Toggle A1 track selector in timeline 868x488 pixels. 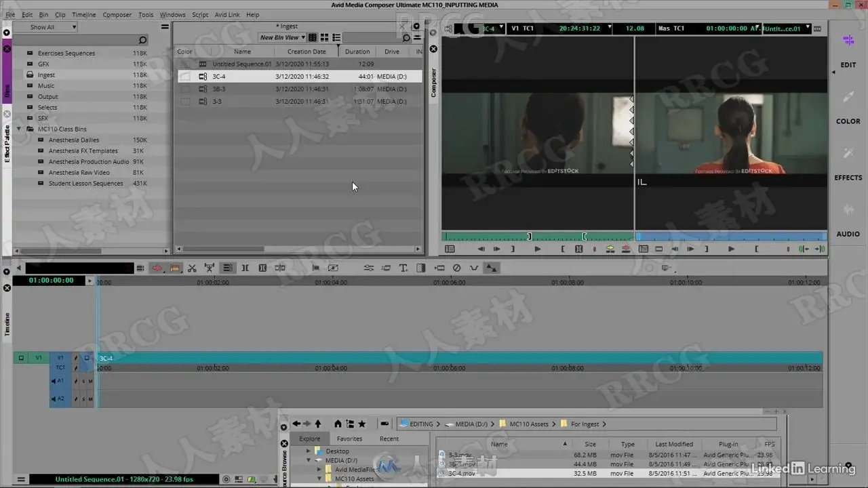coord(60,381)
